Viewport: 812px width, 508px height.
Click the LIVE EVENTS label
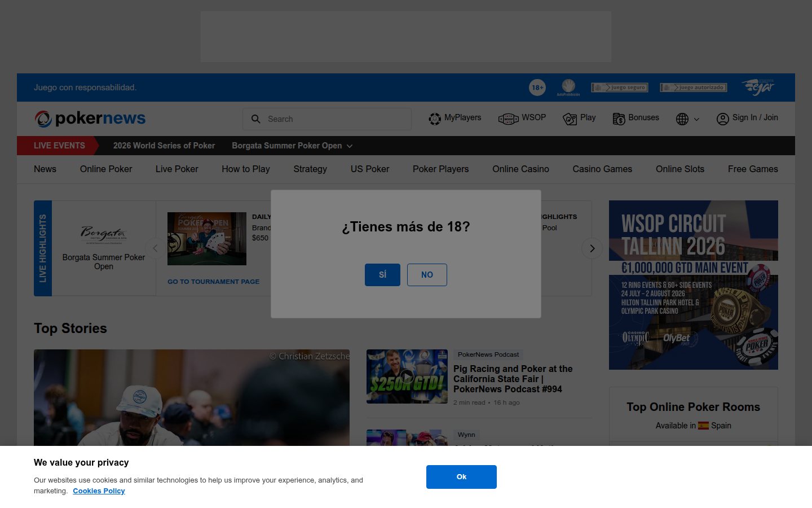(59, 146)
